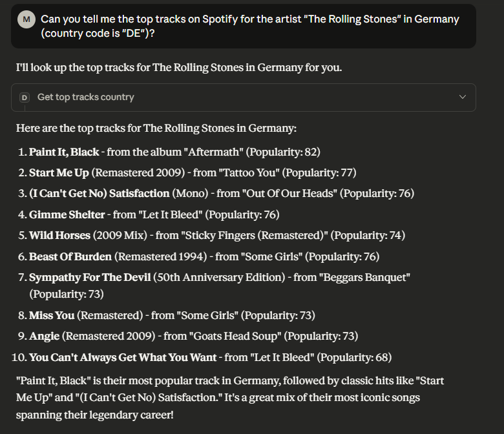
Task: Click the Beast Of Burden track title
Action: click(70, 256)
